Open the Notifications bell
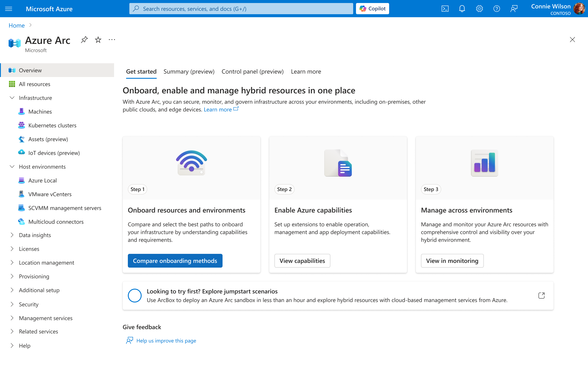Viewport: 588px width, 367px height. pyautogui.click(x=462, y=8)
